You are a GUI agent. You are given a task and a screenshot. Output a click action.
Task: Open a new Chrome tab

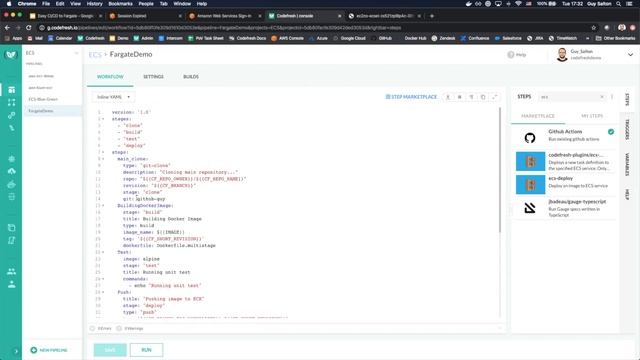click(432, 16)
